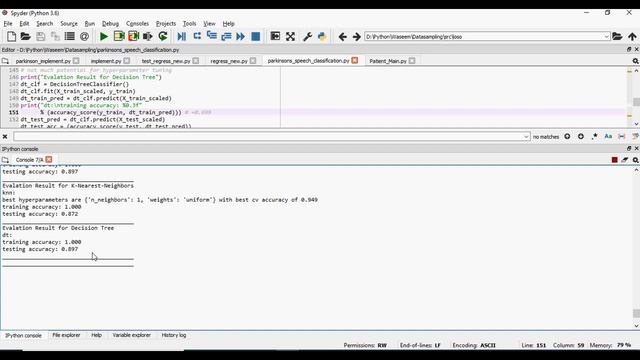Toggle fullscreen mode icon
This screenshot has height=360, width=640.
290,36
